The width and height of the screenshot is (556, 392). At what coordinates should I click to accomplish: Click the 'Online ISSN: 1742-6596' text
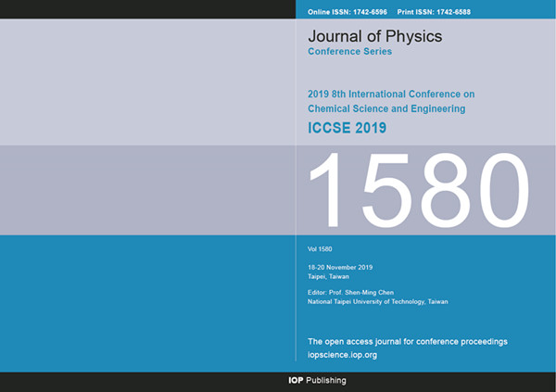click(347, 12)
